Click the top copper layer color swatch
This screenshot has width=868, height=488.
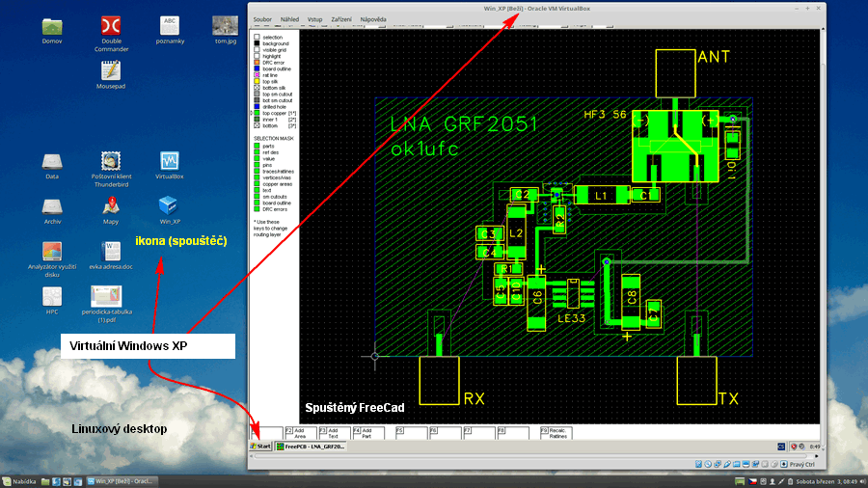256,113
